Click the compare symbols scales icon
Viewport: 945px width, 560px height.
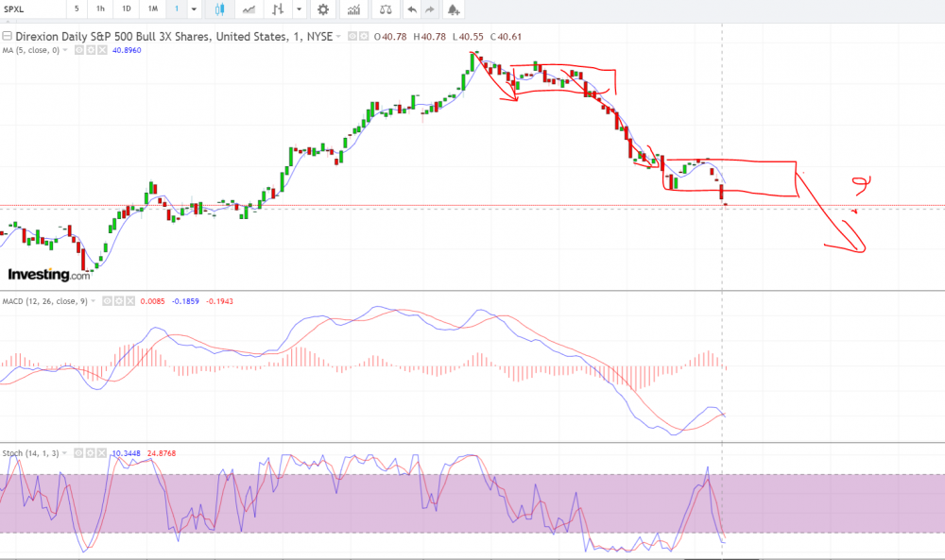pos(385,9)
